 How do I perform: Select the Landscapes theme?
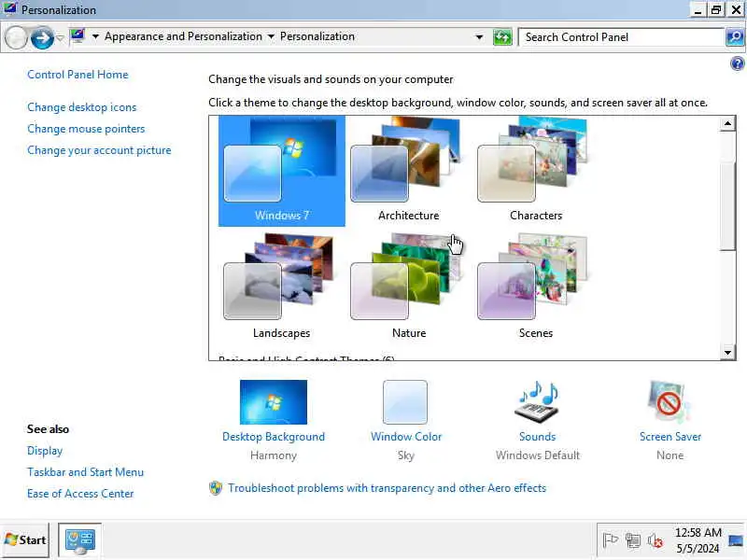click(282, 287)
